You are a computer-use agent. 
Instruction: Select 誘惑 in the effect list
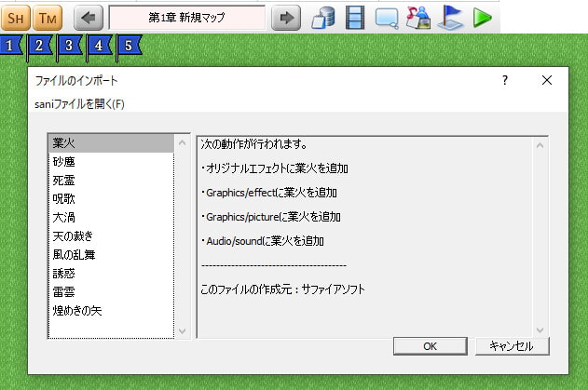click(x=111, y=274)
